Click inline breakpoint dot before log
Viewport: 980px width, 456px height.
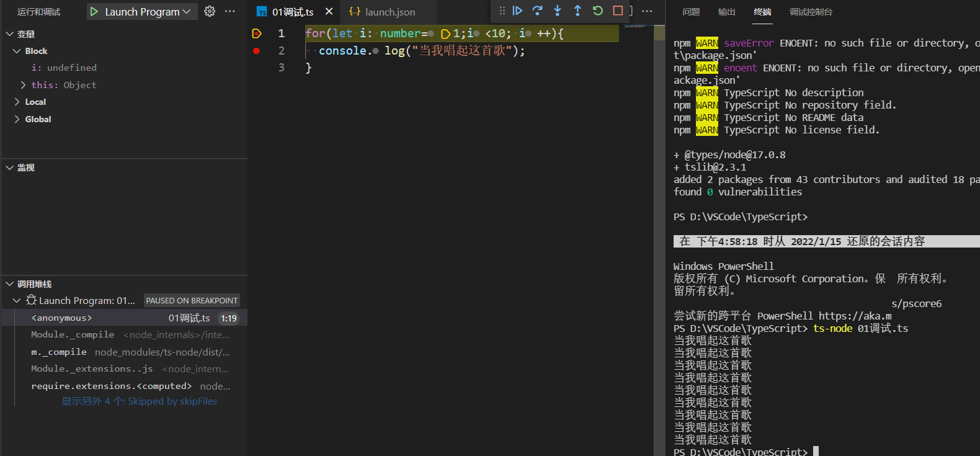375,51
